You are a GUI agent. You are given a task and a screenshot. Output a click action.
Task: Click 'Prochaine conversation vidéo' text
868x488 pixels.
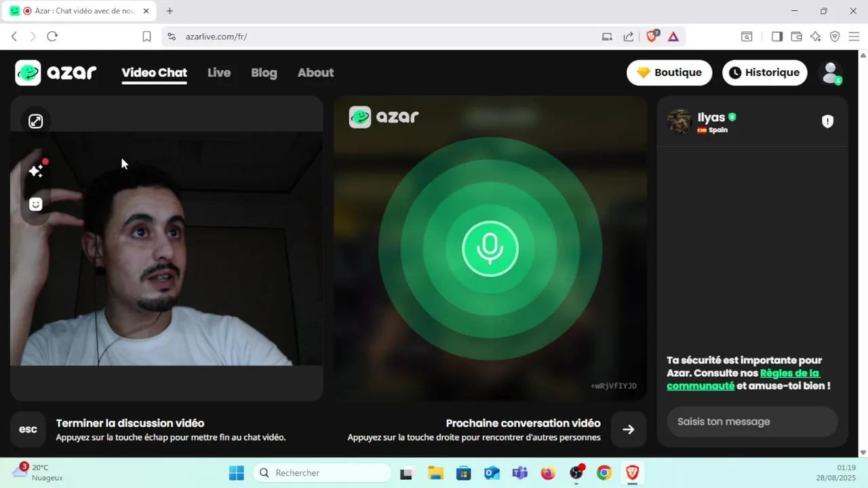tap(523, 423)
